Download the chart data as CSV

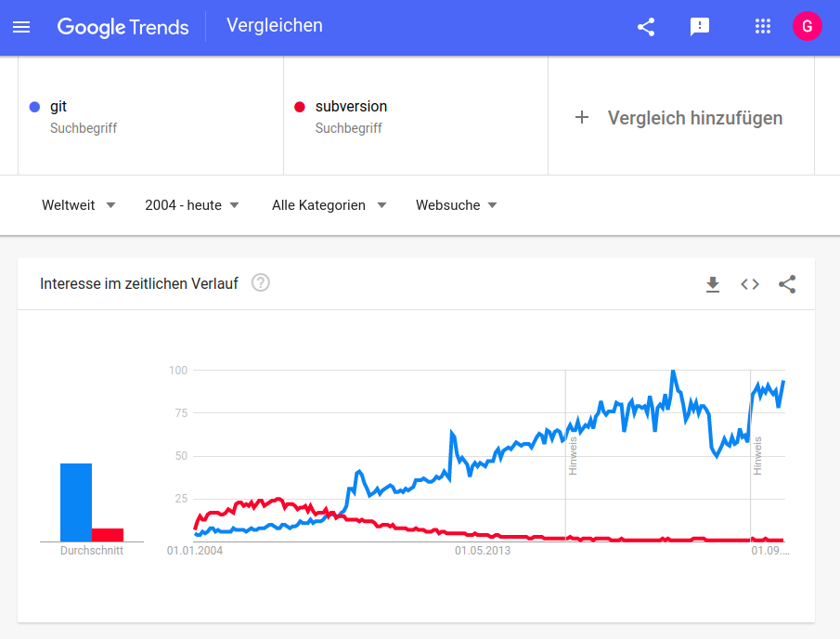pos(713,284)
